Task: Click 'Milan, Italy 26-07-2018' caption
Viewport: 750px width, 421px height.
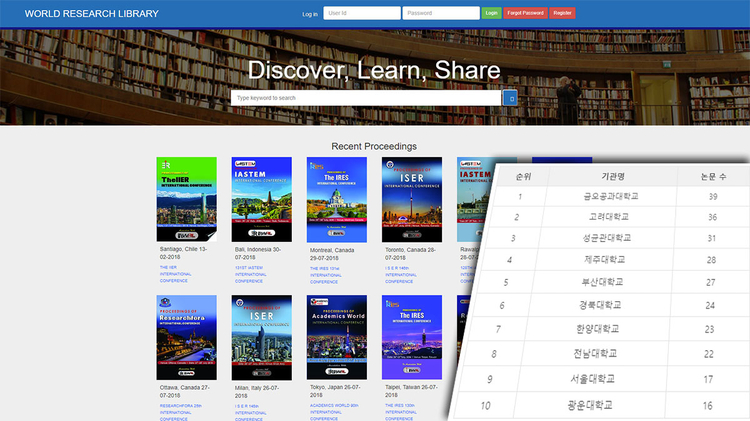Action: click(257, 391)
